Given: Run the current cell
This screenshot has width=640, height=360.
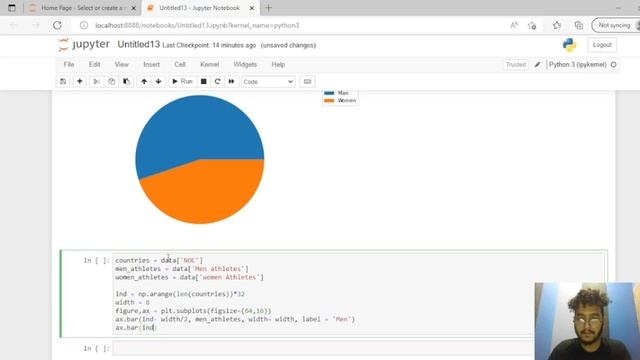Looking at the screenshot, I should [x=182, y=82].
